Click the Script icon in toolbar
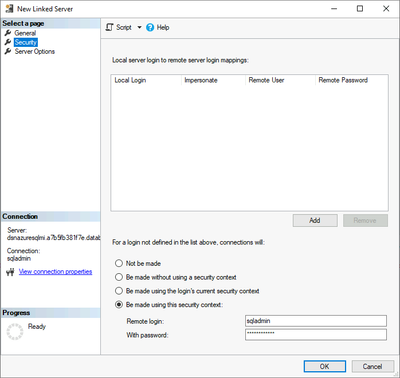Screen dimensions: 400x378 [109, 27]
